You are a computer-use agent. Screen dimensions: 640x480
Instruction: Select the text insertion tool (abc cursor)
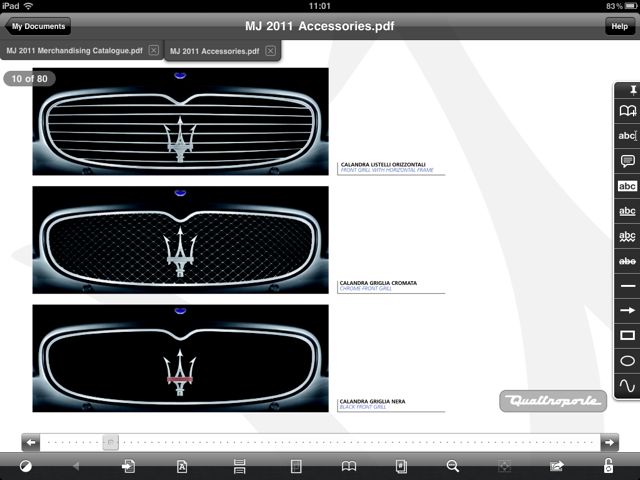point(627,136)
